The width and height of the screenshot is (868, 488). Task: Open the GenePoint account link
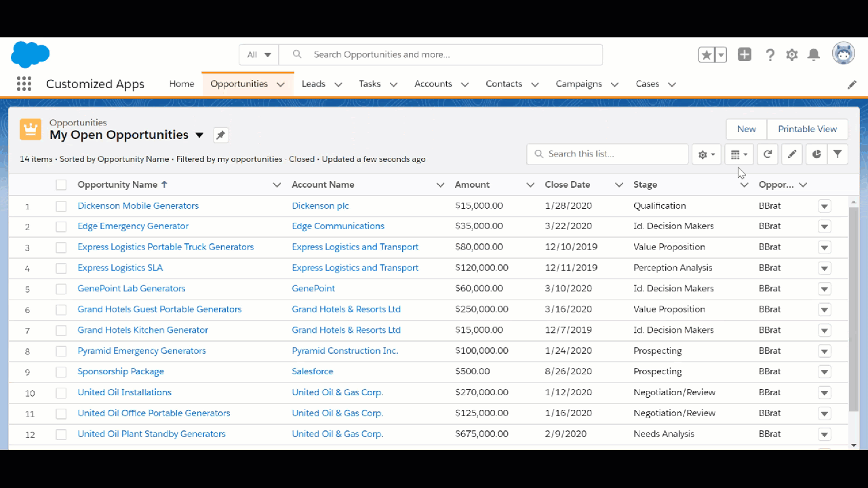point(313,288)
